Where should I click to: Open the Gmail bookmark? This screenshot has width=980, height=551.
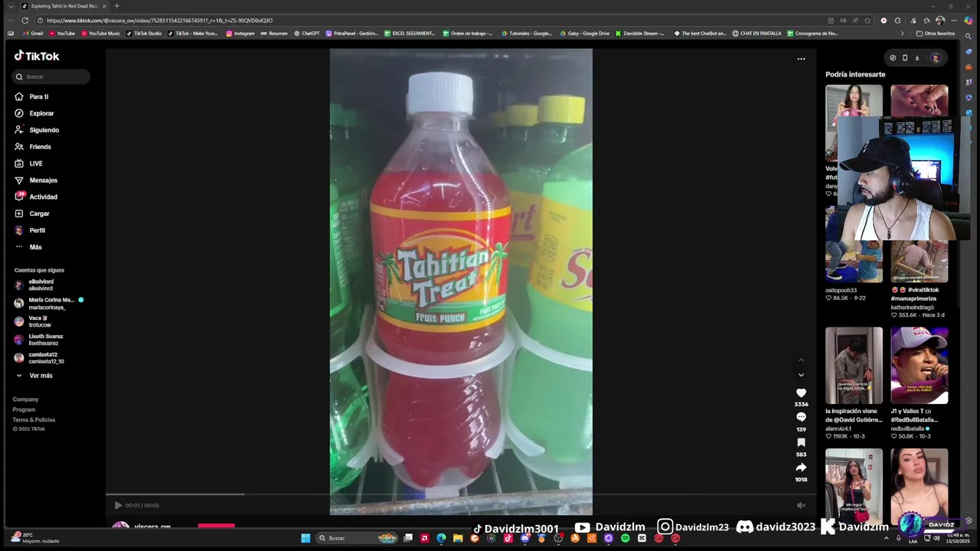tap(33, 34)
